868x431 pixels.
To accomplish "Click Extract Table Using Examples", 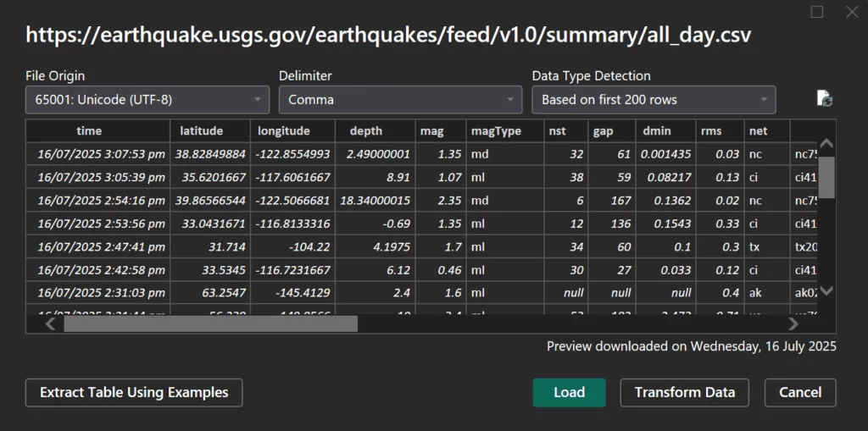I will pyautogui.click(x=134, y=392).
